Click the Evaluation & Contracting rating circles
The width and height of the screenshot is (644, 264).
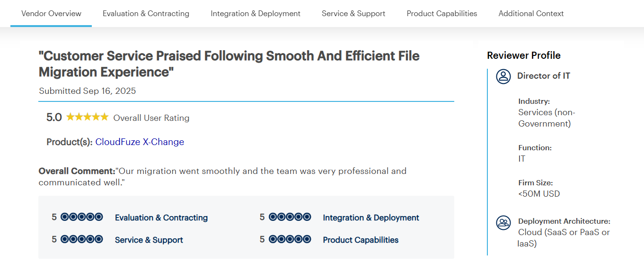(82, 217)
